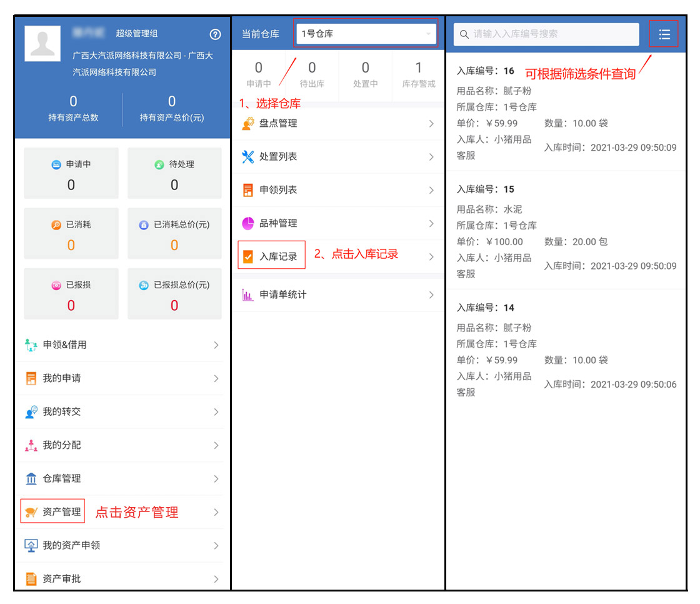
Task: Click the 待出库 count tab
Action: pyautogui.click(x=312, y=74)
